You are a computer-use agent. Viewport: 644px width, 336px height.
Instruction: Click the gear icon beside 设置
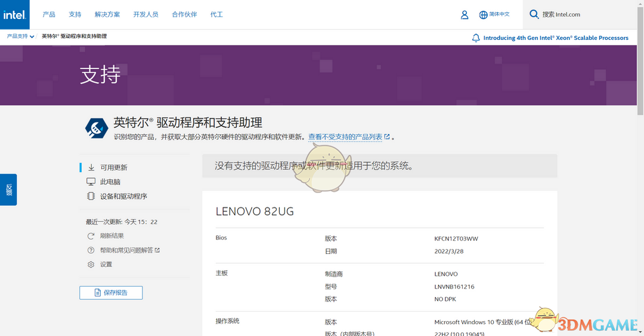(x=91, y=265)
